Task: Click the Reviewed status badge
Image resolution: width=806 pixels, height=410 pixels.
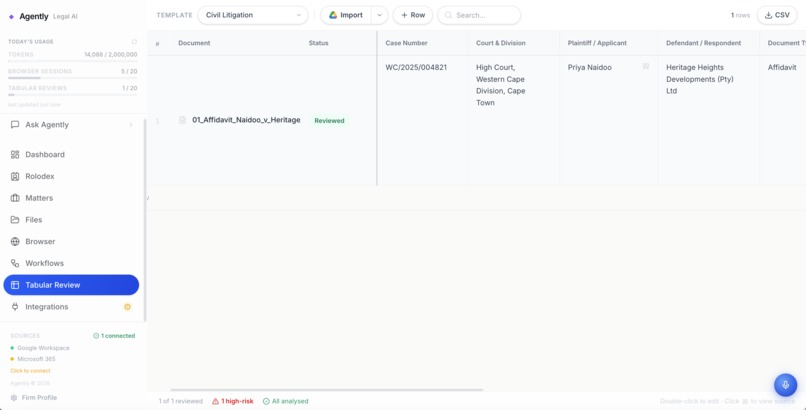Action: (x=329, y=121)
